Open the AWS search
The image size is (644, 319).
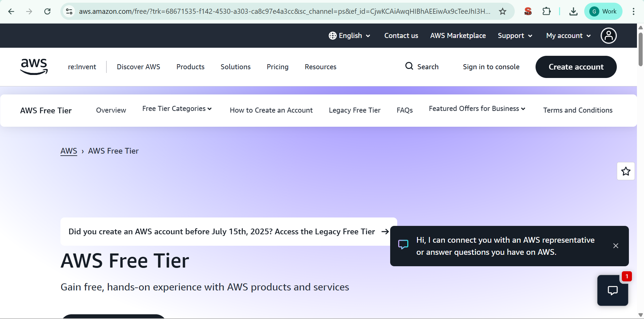pos(422,67)
